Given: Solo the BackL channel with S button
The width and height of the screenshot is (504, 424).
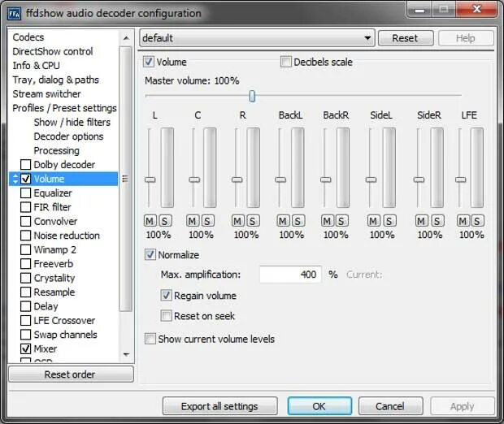Looking at the screenshot, I should click(x=298, y=221).
